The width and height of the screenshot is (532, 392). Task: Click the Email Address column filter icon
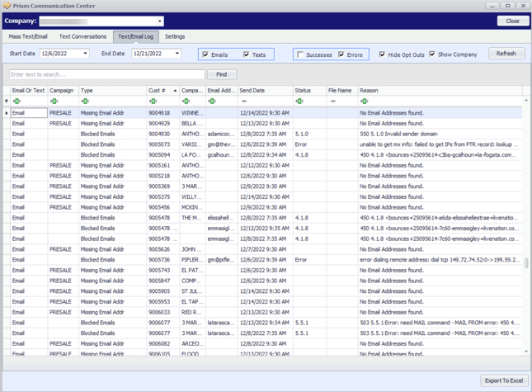[212, 102]
